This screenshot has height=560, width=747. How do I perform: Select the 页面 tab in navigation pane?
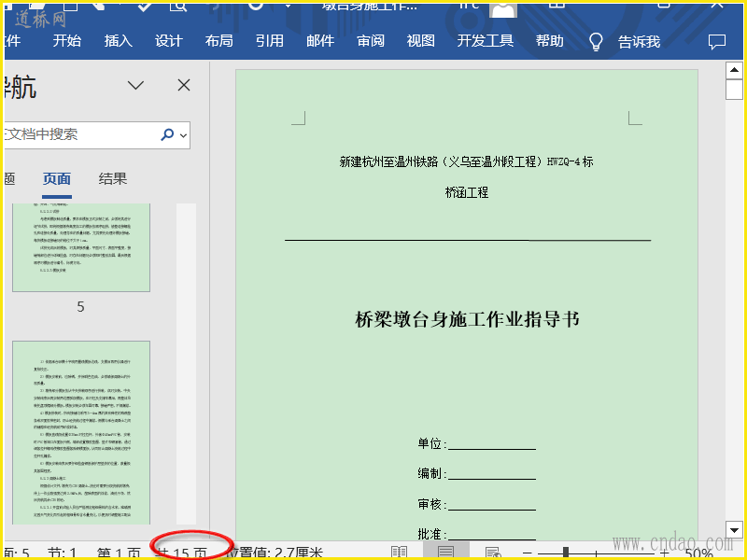coord(57,179)
